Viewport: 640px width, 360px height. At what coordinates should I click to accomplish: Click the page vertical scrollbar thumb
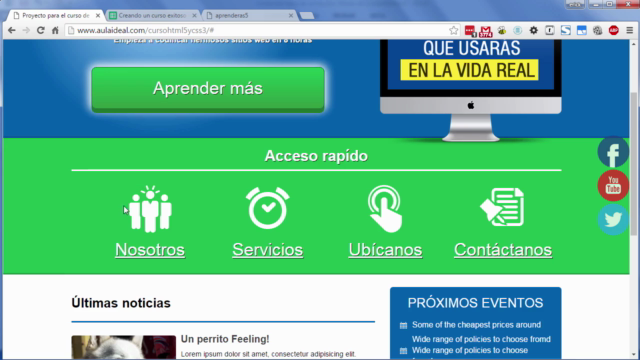633,163
